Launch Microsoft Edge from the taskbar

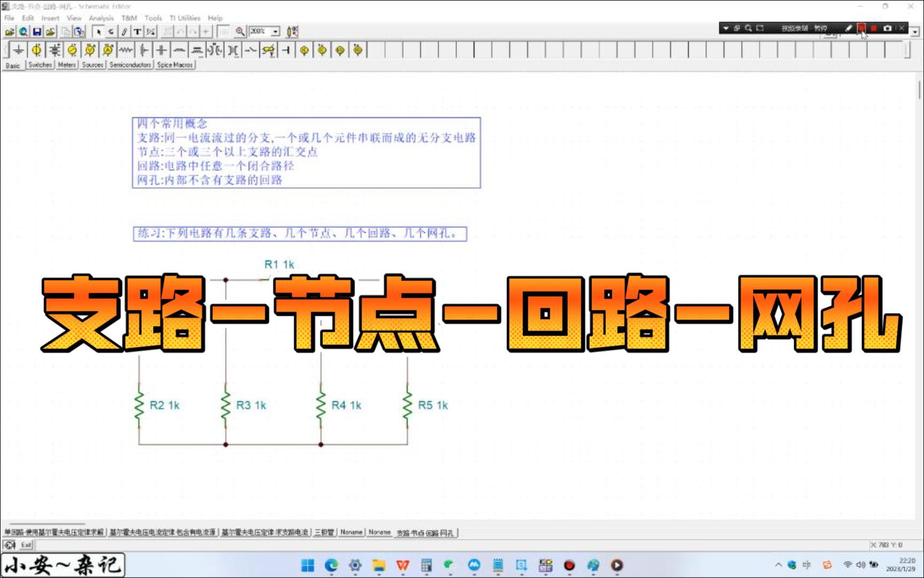pyautogui.click(x=332, y=566)
